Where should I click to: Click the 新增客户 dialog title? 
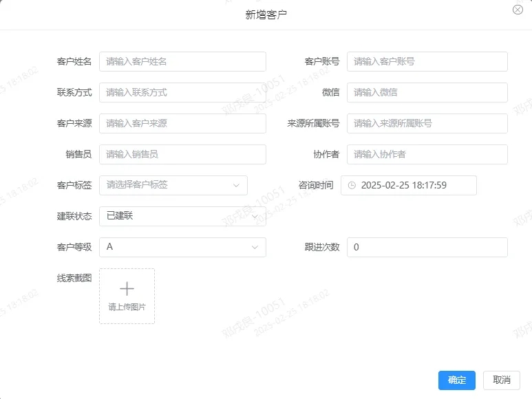266,15
